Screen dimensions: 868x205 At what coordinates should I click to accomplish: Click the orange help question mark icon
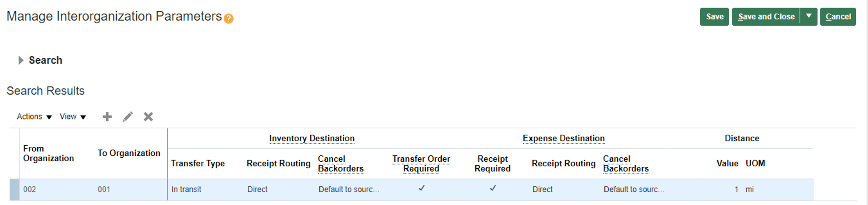228,18
